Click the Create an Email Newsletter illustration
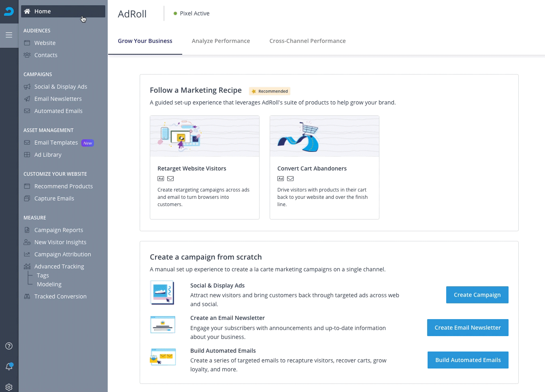 point(163,325)
